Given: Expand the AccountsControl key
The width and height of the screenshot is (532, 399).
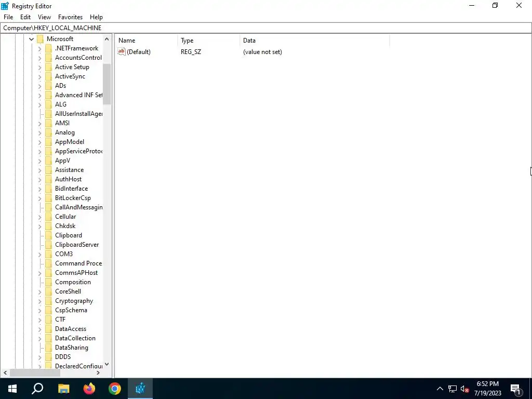Looking at the screenshot, I should click(39, 58).
